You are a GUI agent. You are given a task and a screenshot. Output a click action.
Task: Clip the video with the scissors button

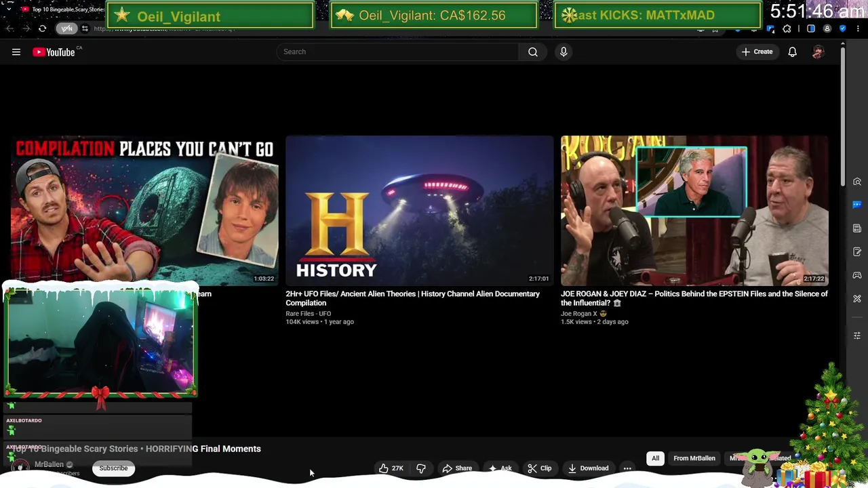pos(540,468)
